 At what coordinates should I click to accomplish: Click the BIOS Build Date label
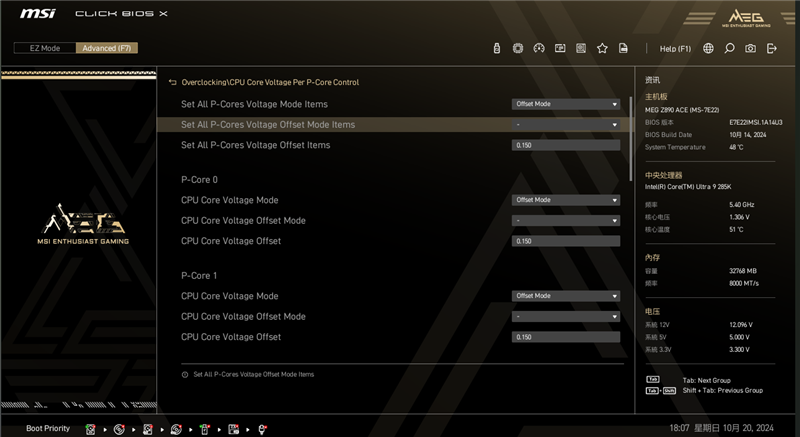point(668,135)
